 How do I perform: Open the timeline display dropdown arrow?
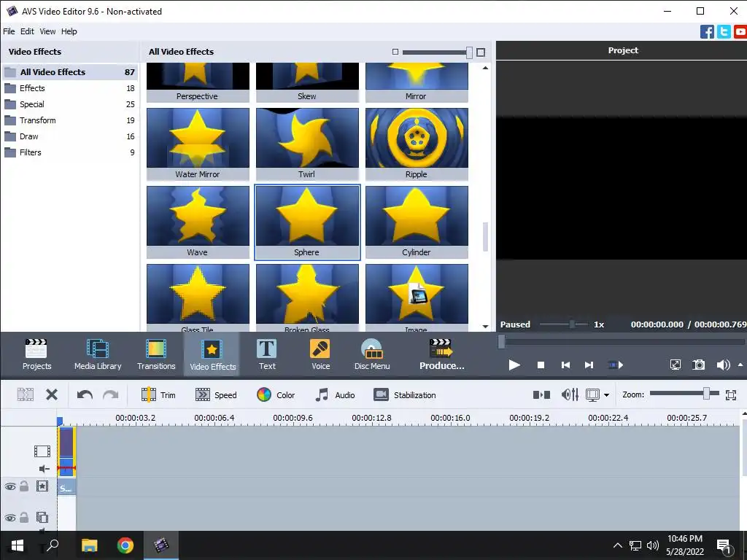(606, 394)
